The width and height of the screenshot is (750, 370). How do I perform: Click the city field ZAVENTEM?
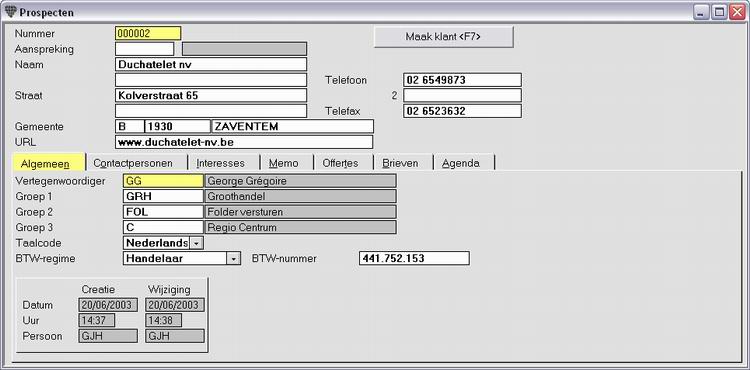coord(292,126)
